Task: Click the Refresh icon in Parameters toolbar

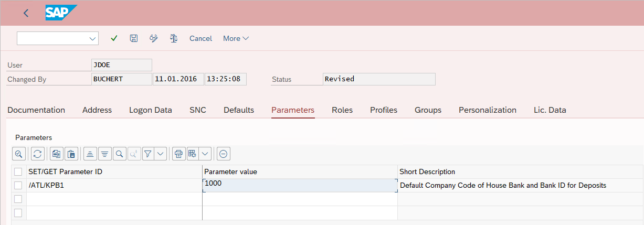Action: tap(37, 154)
